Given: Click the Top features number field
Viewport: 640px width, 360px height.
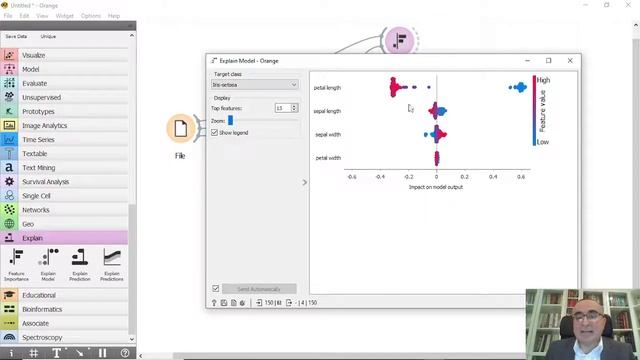Looking at the screenshot, I should coord(282,108).
